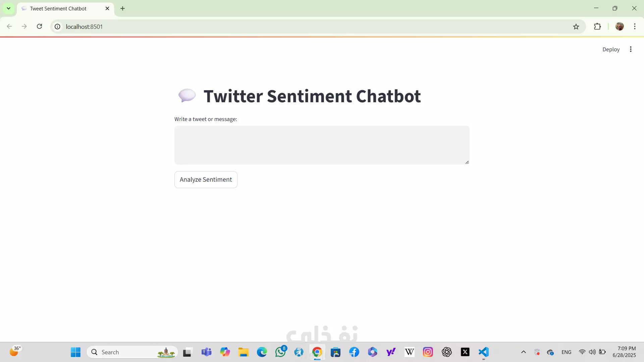Open Yahoo from the taskbar
Viewport: 644px width, 362px height.
point(391,352)
